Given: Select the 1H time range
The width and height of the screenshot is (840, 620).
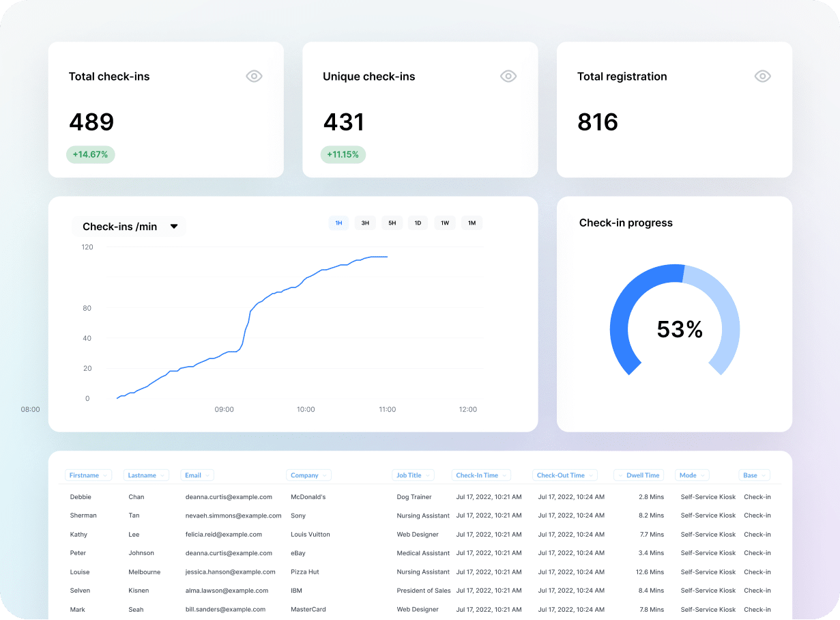Looking at the screenshot, I should tap(338, 223).
